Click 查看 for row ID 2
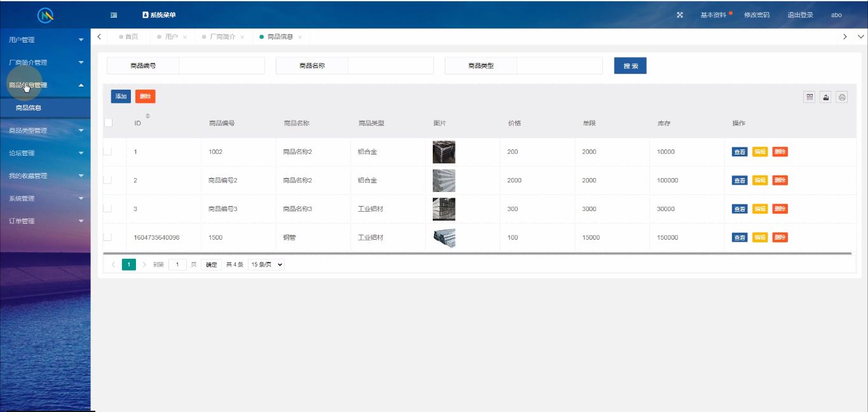Screen dimensions: 868x412 click(740, 181)
